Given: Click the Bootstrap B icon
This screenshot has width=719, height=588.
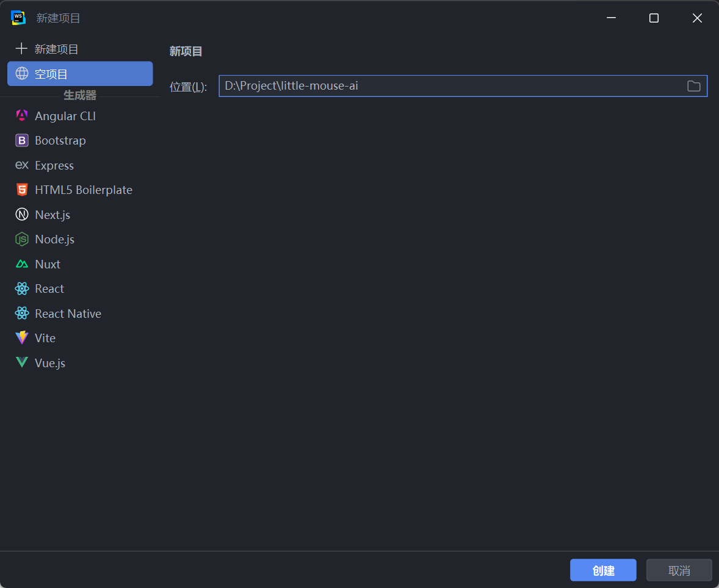Looking at the screenshot, I should 22,140.
